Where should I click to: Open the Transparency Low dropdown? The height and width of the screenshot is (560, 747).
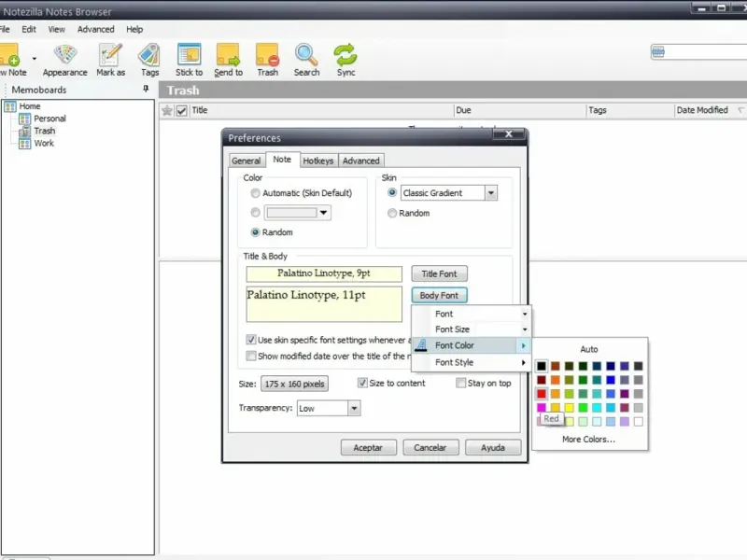354,408
